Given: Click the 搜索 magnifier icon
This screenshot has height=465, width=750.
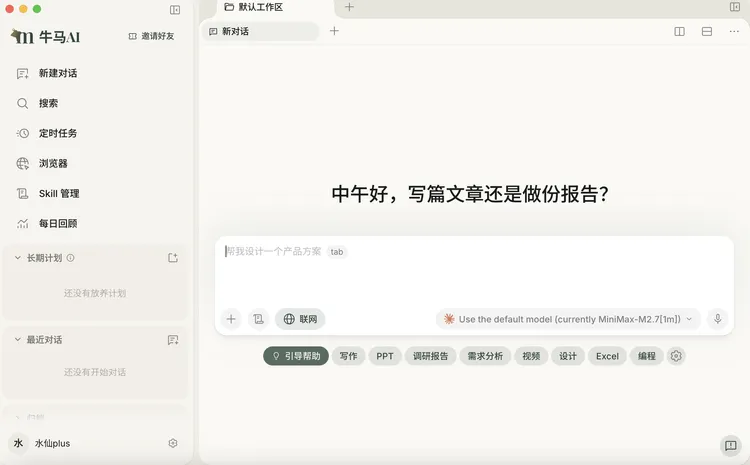Looking at the screenshot, I should (22, 103).
